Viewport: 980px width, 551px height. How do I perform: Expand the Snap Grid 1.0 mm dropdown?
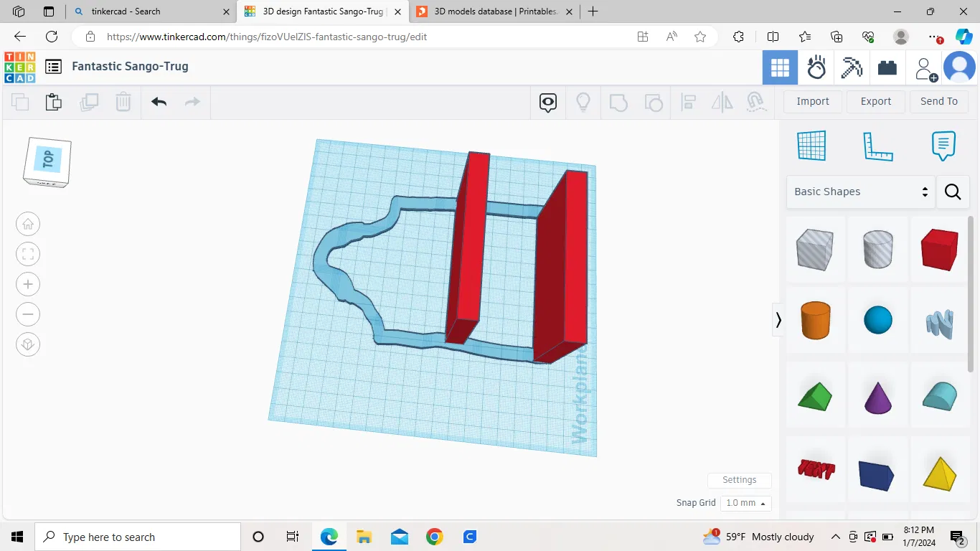coord(745,503)
